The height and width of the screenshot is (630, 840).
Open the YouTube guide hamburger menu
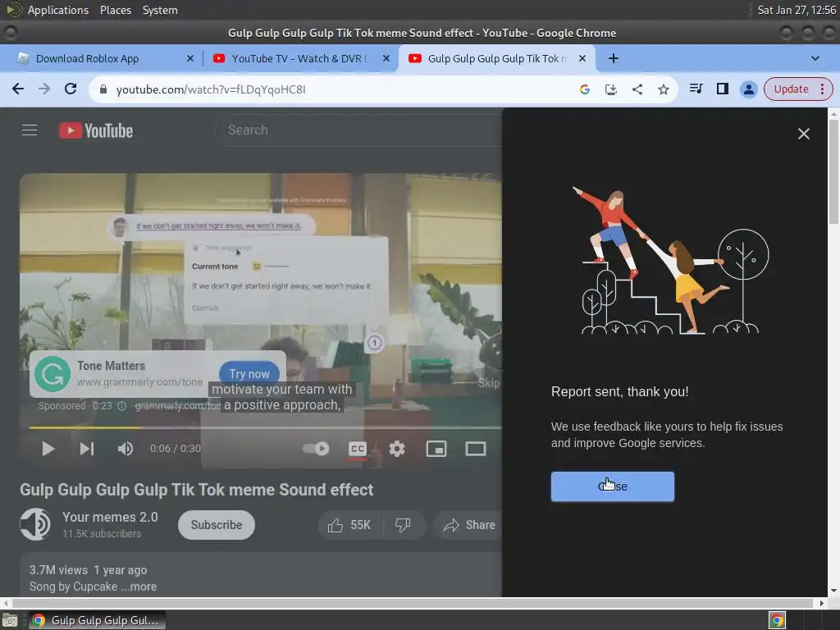coord(30,130)
